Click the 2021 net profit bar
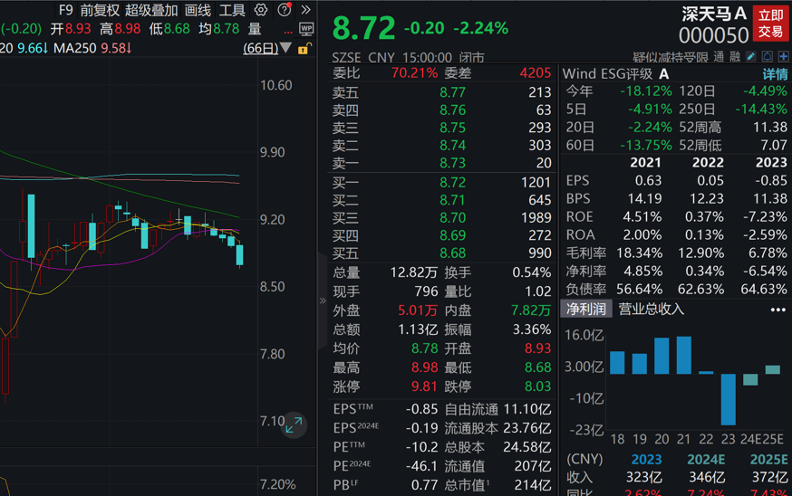Viewport: 792px width, 496px height. [683, 355]
